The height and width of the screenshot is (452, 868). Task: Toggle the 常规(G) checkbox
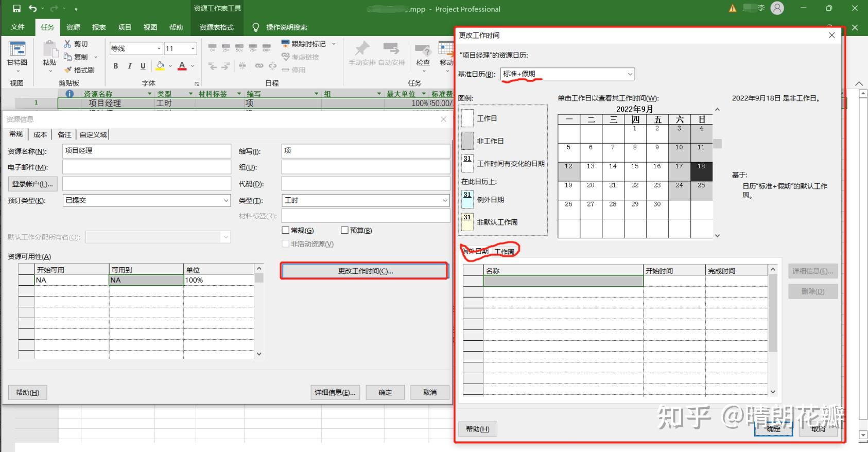pos(286,230)
